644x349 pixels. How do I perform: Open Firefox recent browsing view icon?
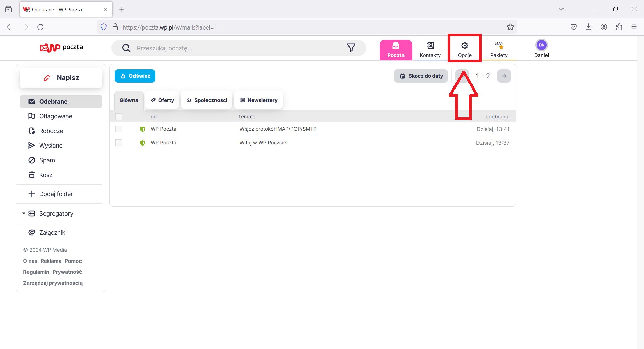pyautogui.click(x=8, y=9)
